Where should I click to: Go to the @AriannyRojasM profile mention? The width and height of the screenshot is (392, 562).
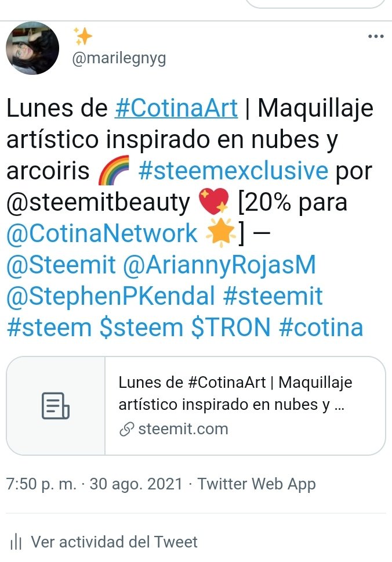pos(219,265)
